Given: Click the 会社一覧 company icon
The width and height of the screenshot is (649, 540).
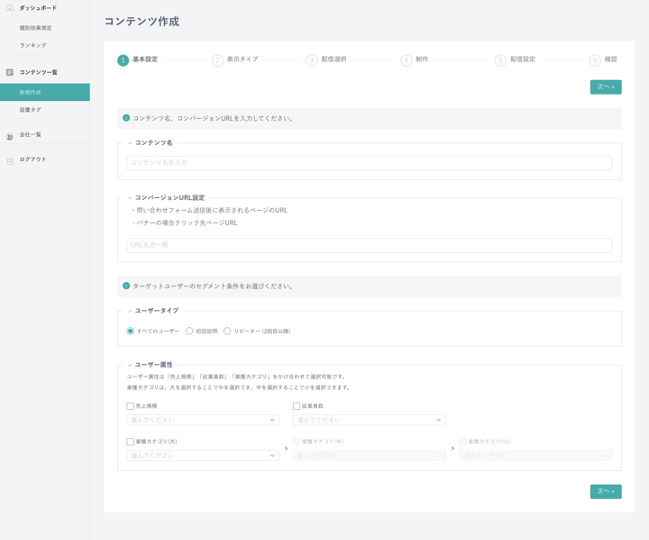Looking at the screenshot, I should click(10, 136).
